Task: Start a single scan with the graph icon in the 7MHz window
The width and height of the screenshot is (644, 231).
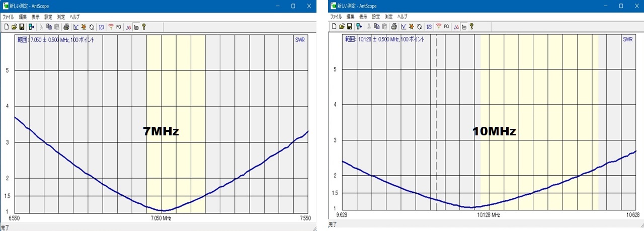Action: tap(76, 27)
